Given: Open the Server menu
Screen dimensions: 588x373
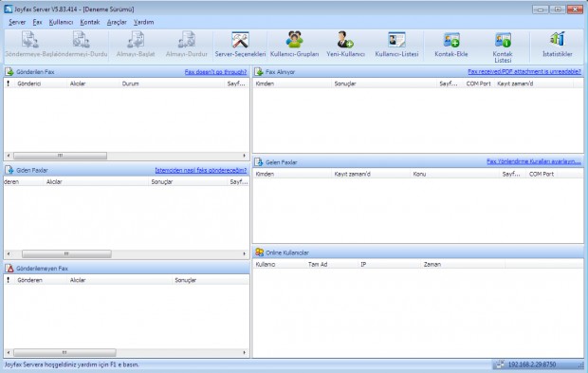Looking at the screenshot, I should (x=17, y=22).
